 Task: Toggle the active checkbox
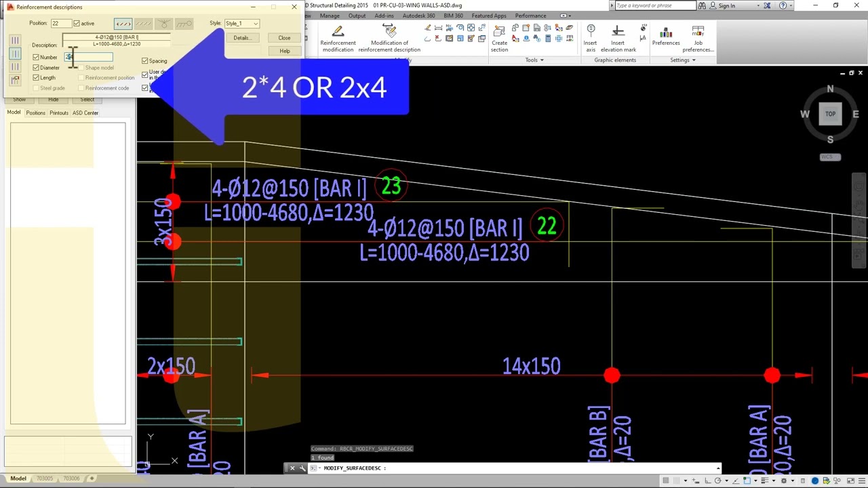(x=76, y=24)
